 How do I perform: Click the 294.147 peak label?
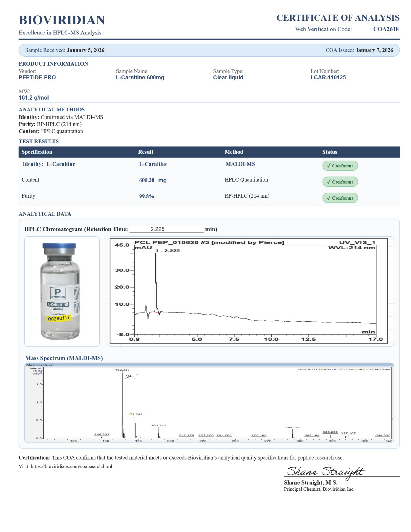pyautogui.click(x=292, y=427)
